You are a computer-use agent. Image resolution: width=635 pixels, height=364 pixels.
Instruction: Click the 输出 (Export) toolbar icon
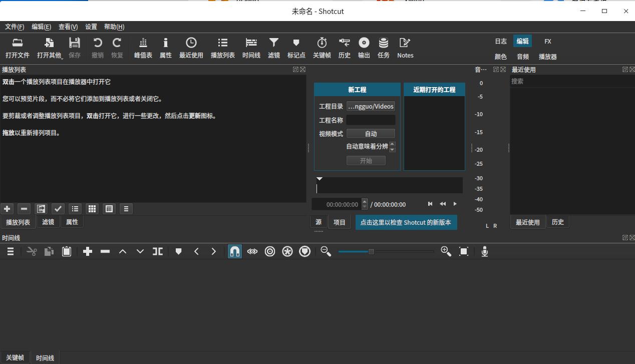click(x=364, y=48)
